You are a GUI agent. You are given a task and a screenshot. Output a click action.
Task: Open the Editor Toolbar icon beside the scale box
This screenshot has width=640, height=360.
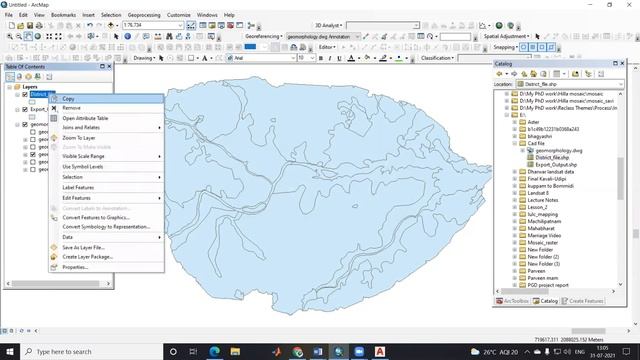191,25
